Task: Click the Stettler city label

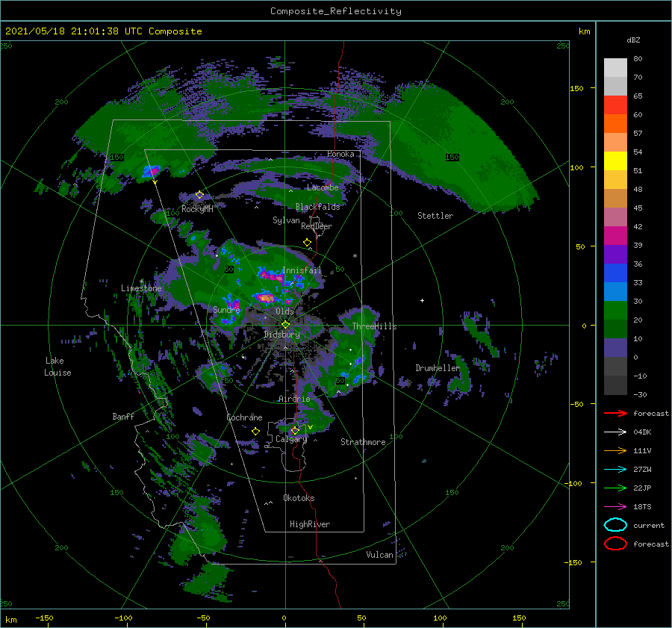Action: [435, 216]
